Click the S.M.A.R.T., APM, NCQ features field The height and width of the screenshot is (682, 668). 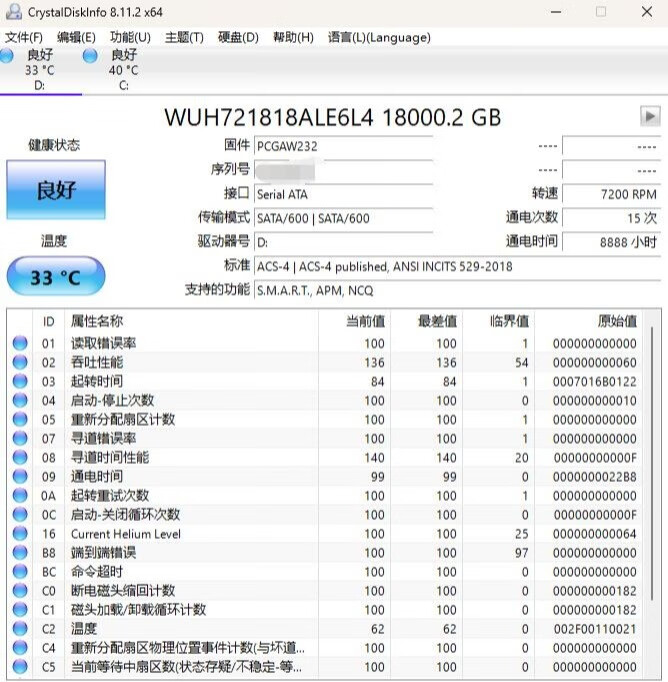(458, 290)
